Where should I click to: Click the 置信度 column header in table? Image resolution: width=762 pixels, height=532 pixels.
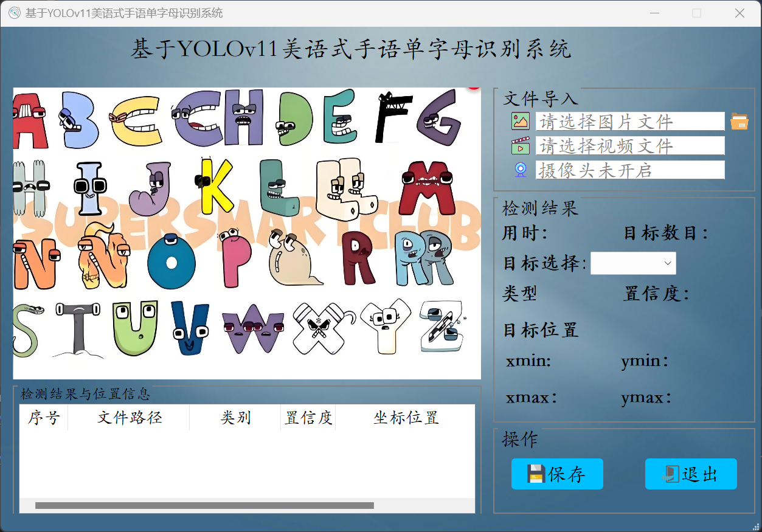pos(308,418)
